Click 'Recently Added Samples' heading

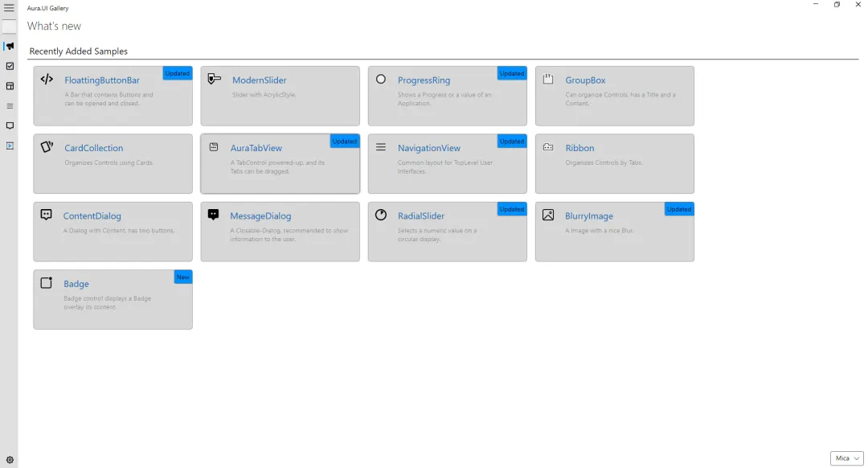[79, 51]
